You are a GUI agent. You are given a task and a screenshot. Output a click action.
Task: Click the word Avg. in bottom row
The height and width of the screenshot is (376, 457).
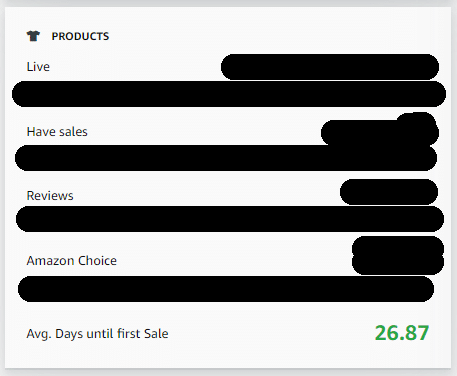click(x=39, y=334)
